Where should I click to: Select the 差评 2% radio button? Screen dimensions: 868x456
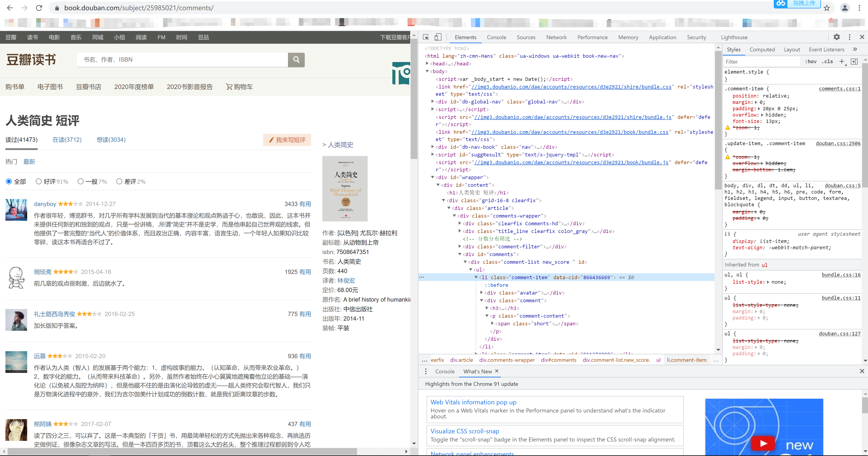119,181
